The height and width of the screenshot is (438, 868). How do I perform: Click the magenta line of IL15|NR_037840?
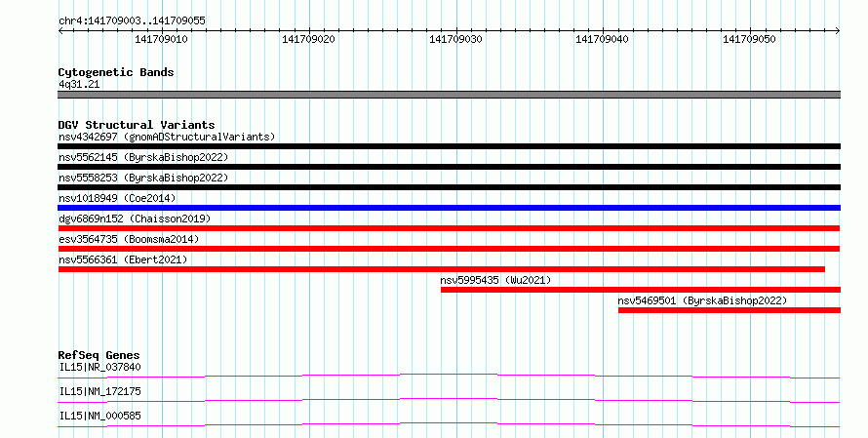pyautogui.click(x=449, y=376)
